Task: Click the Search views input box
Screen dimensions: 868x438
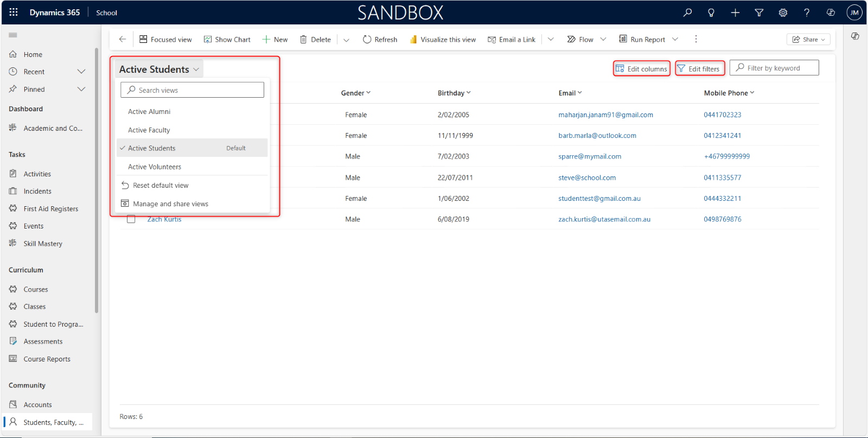Action: coord(193,90)
